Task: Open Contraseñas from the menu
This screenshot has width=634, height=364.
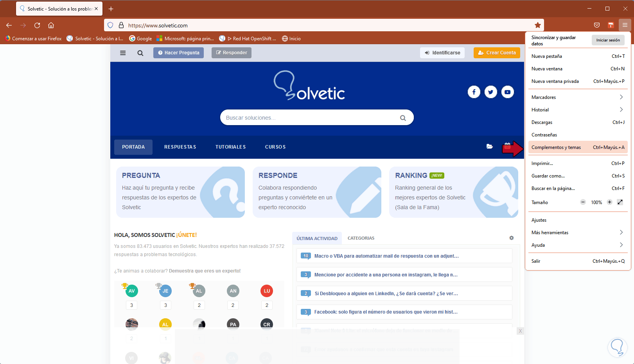Action: (578, 135)
